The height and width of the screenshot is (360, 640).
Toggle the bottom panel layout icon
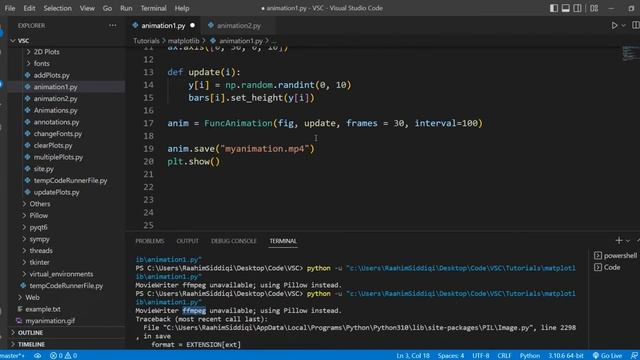[x=565, y=8]
